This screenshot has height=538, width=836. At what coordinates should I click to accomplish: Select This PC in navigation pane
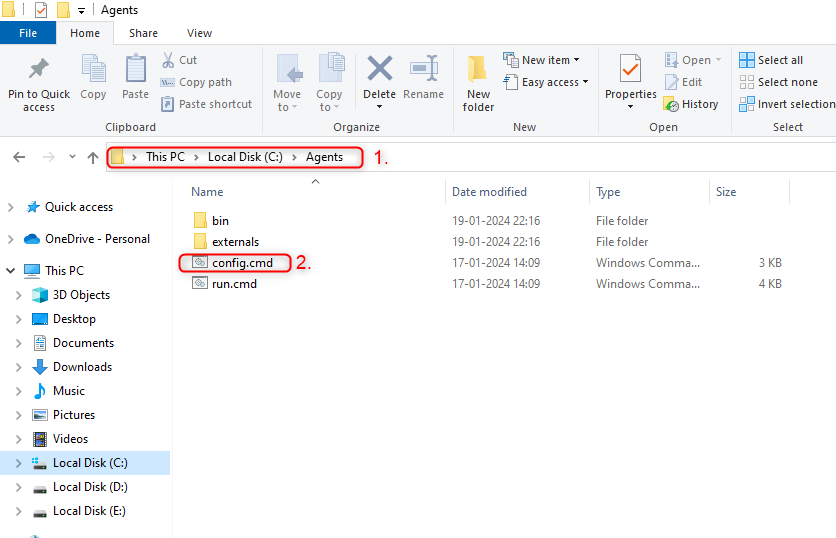point(64,270)
